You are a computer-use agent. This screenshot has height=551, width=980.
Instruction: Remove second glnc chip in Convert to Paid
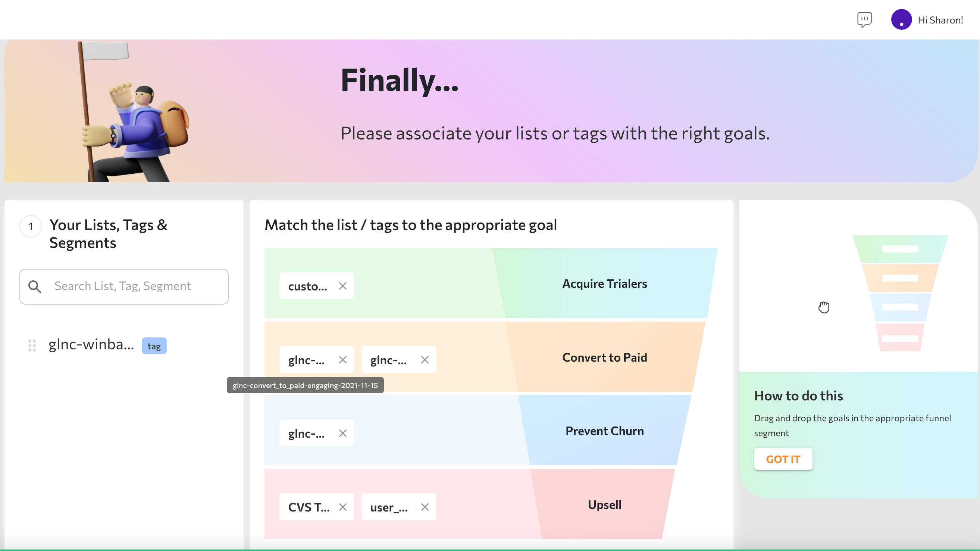[x=425, y=359]
